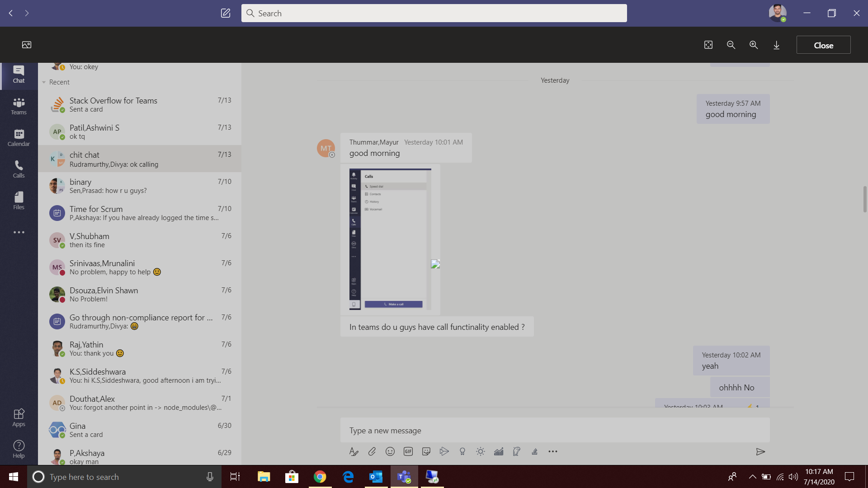Download the image with the download icon
Screen dimensions: 868x488
(x=777, y=45)
